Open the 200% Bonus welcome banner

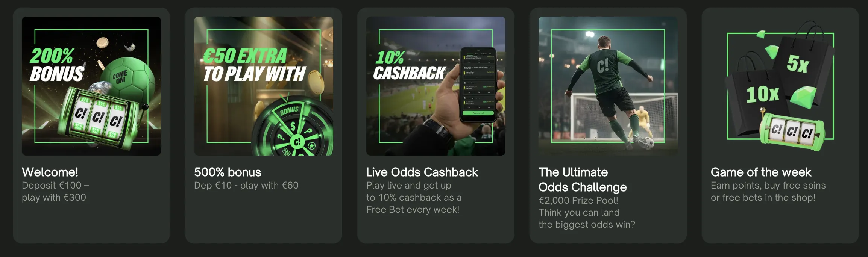91,86
